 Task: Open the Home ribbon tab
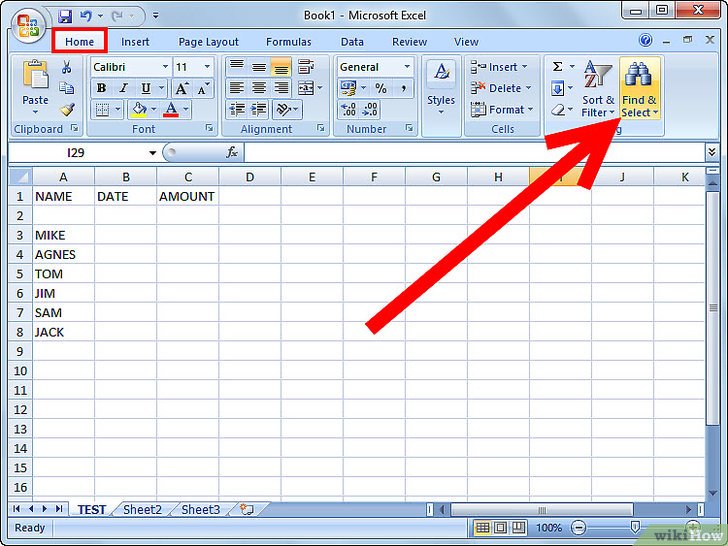[79, 42]
